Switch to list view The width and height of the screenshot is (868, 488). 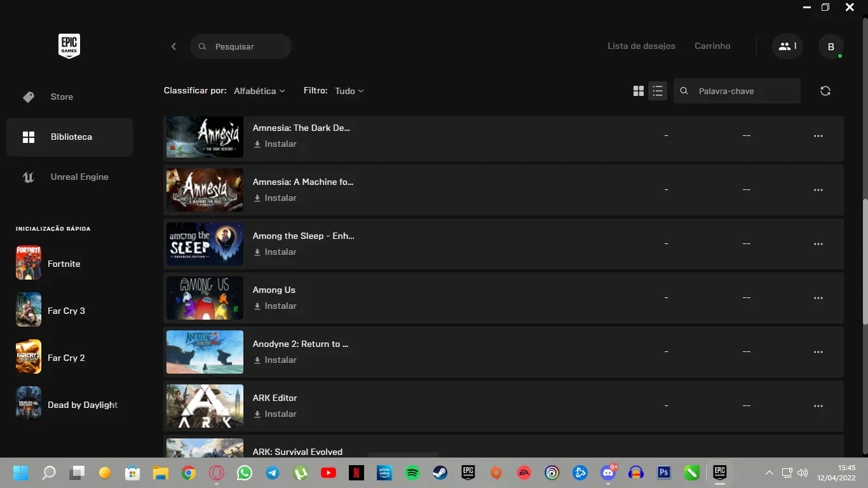tap(658, 91)
